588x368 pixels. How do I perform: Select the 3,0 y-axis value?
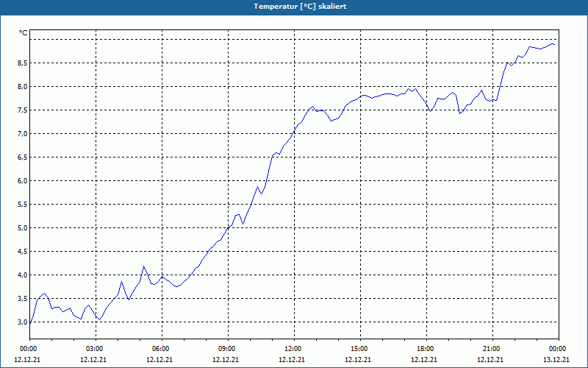click(22, 322)
